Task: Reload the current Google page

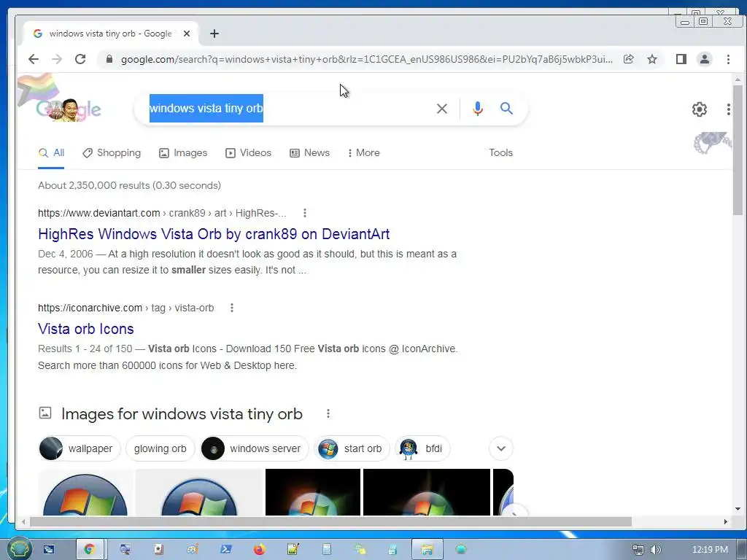Action: click(x=80, y=59)
